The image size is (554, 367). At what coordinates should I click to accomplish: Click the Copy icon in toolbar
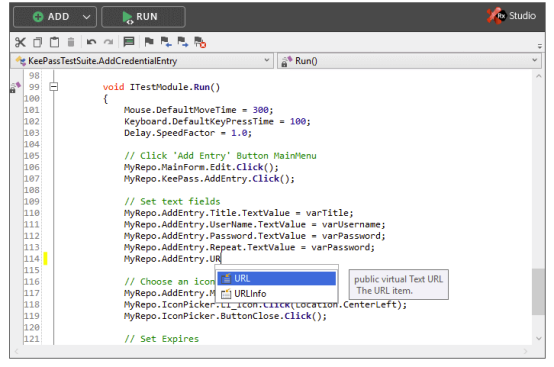coord(37,42)
